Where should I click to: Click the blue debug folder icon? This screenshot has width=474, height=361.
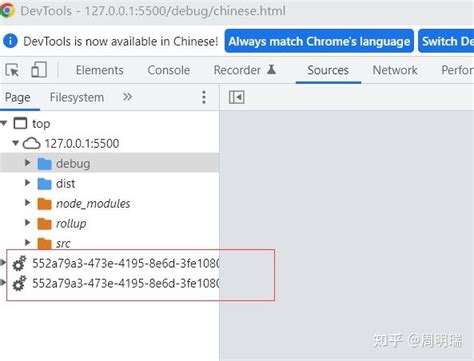(x=44, y=164)
